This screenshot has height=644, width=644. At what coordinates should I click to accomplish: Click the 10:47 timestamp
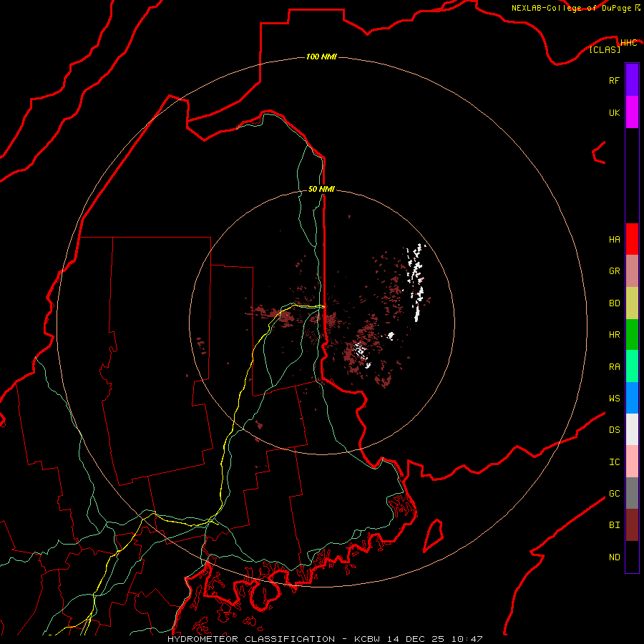pos(467,639)
